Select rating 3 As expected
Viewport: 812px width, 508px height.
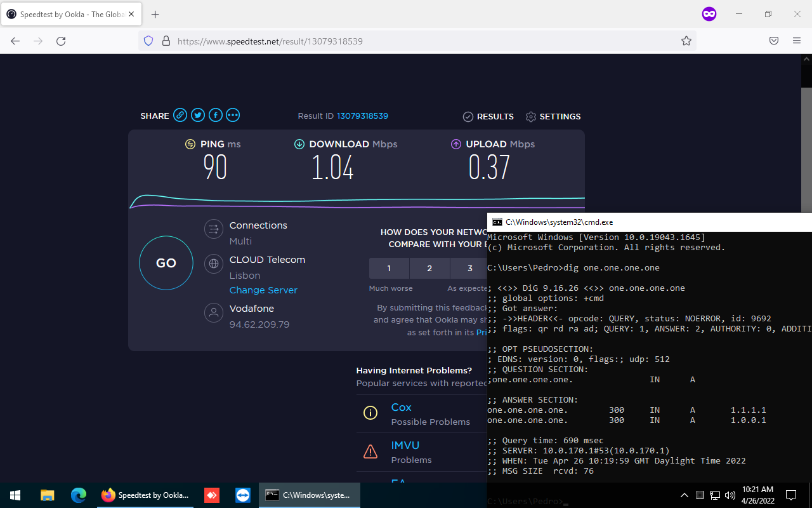469,268
